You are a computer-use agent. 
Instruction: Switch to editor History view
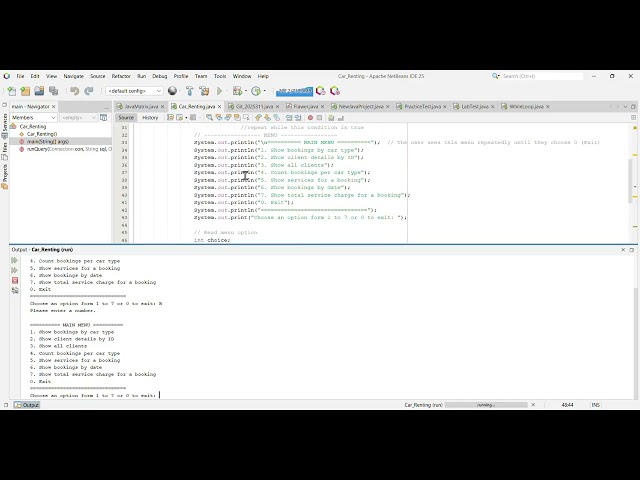pos(149,117)
